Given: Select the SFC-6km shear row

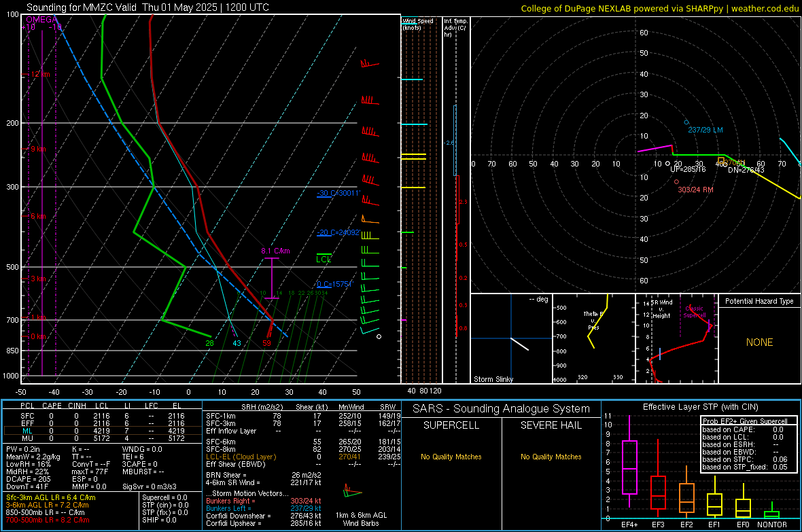Looking at the screenshot, I should coord(303,442).
